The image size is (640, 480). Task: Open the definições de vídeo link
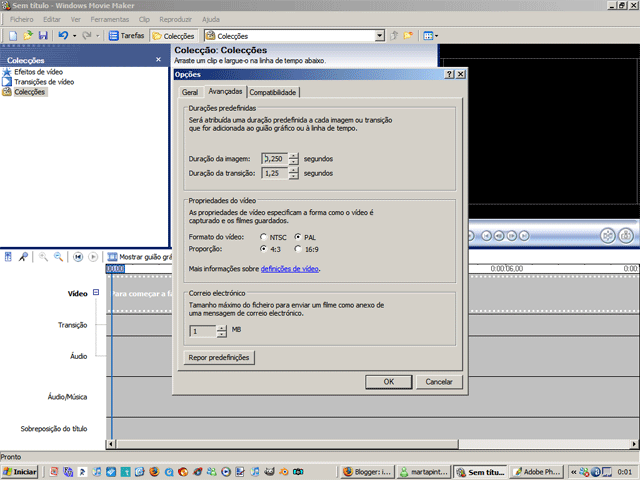[289, 269]
